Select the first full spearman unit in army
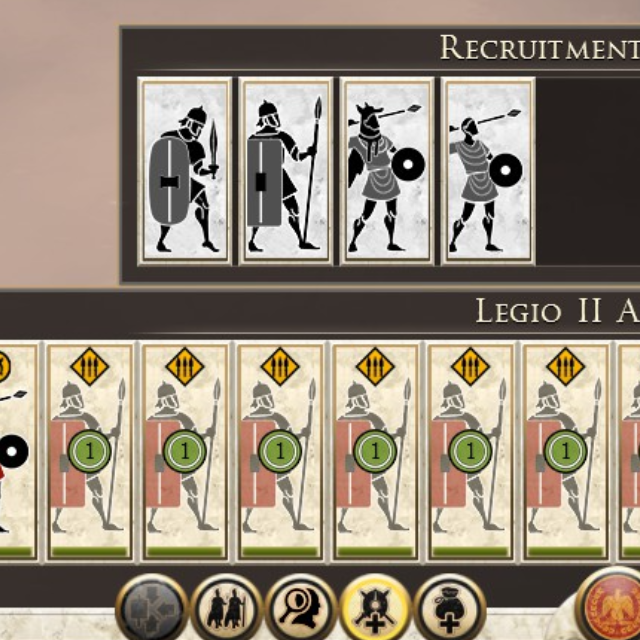Image resolution: width=640 pixels, height=640 pixels. (x=89, y=452)
